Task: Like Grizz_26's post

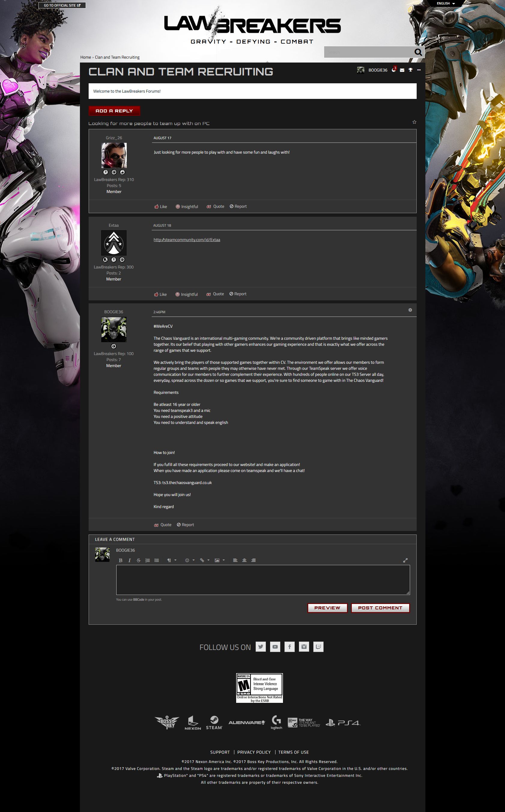Action: pyautogui.click(x=161, y=207)
